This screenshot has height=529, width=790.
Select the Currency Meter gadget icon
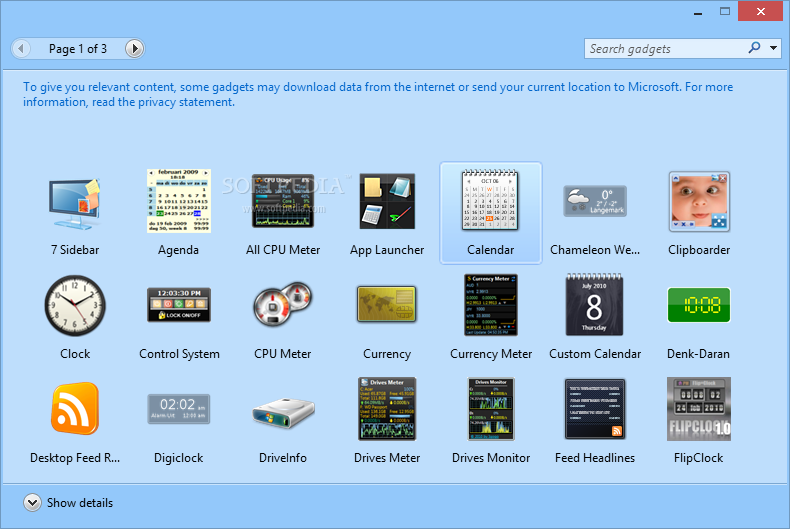tap(491, 305)
